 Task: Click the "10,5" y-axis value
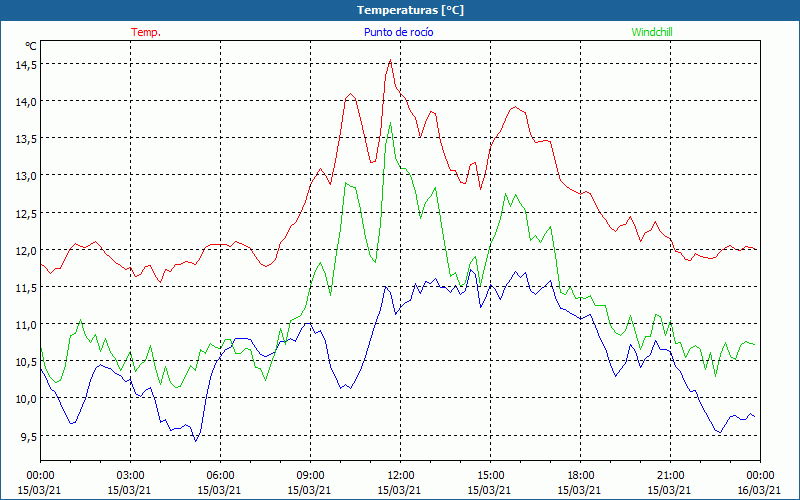[28, 362]
